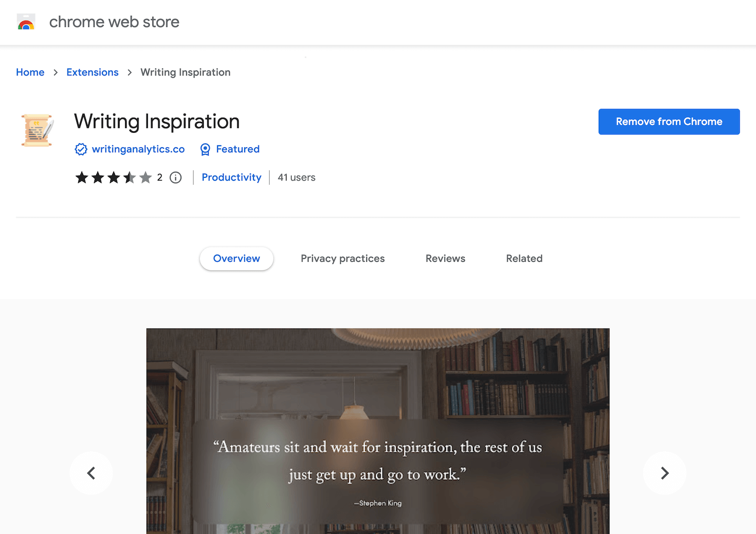This screenshot has height=534, width=756.
Task: Select the Overview tab
Action: 236,259
